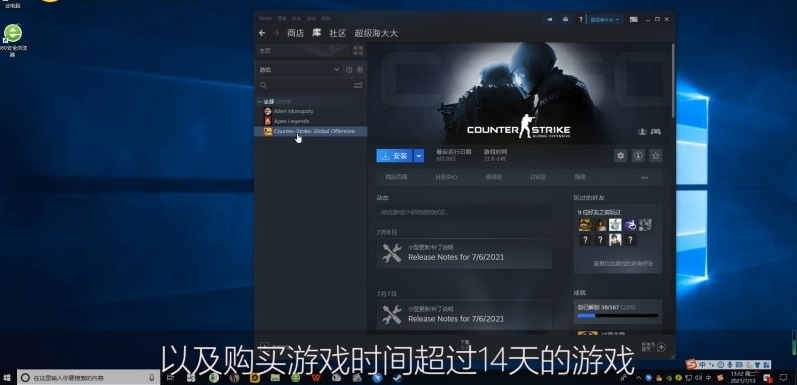
Task: Open the friends and chat plus icon
Action: click(661, 347)
